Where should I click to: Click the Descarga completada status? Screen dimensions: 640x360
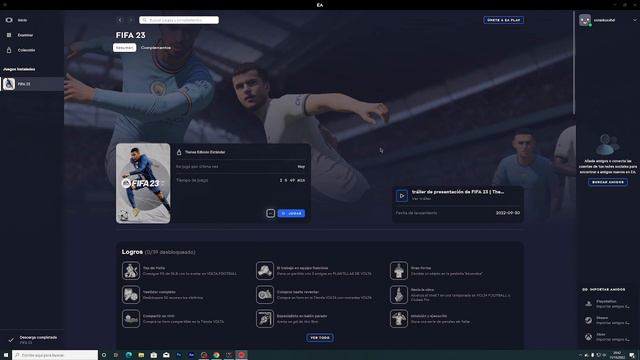(x=32, y=340)
